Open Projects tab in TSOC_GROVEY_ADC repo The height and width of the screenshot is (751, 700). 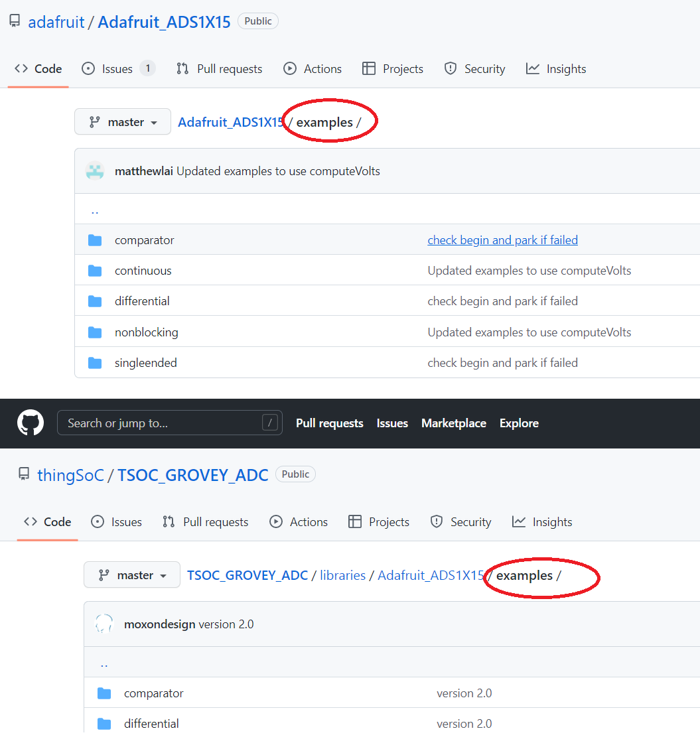click(378, 522)
